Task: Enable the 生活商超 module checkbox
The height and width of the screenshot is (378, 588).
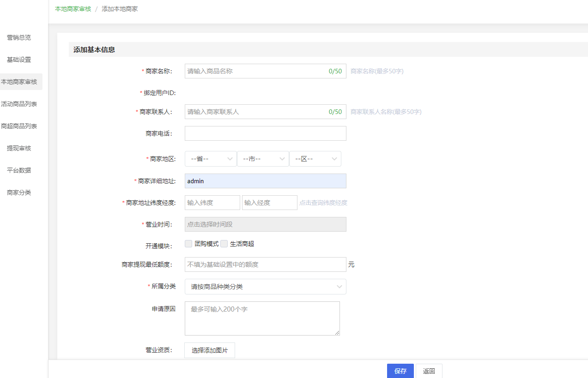Action: [x=224, y=244]
